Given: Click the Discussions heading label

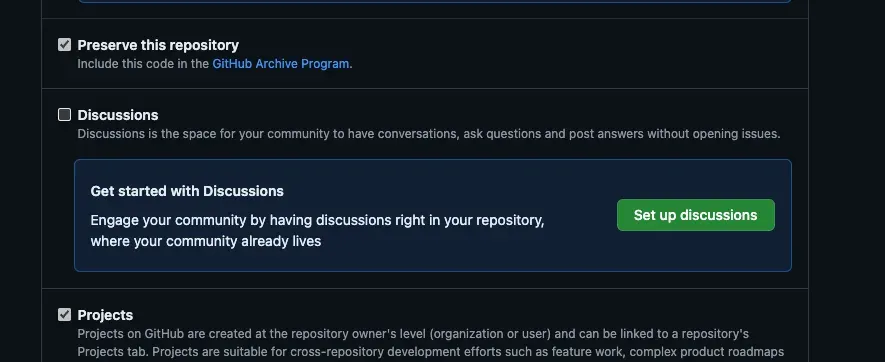Looking at the screenshot, I should pos(117,115).
